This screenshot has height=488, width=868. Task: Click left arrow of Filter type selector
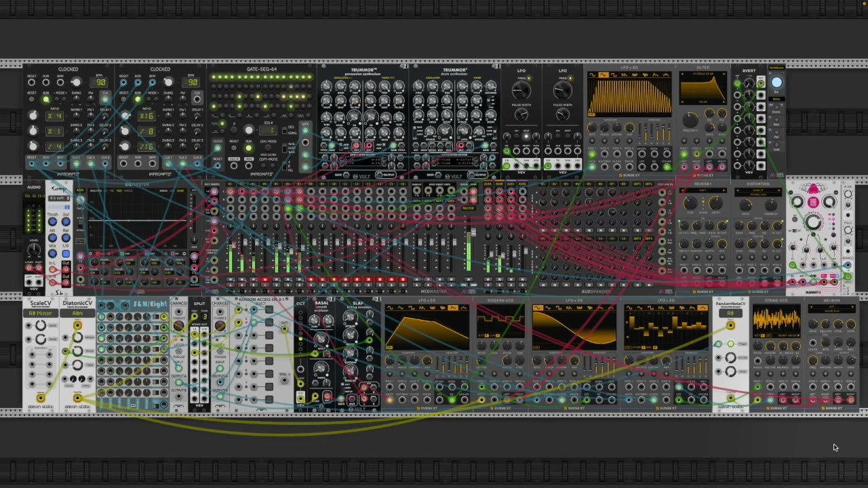682,73
